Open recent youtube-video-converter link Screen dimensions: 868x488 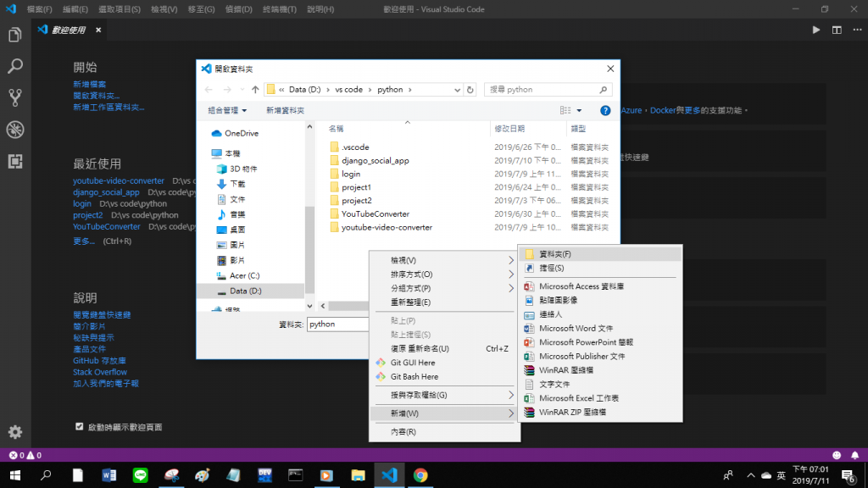pyautogui.click(x=119, y=181)
